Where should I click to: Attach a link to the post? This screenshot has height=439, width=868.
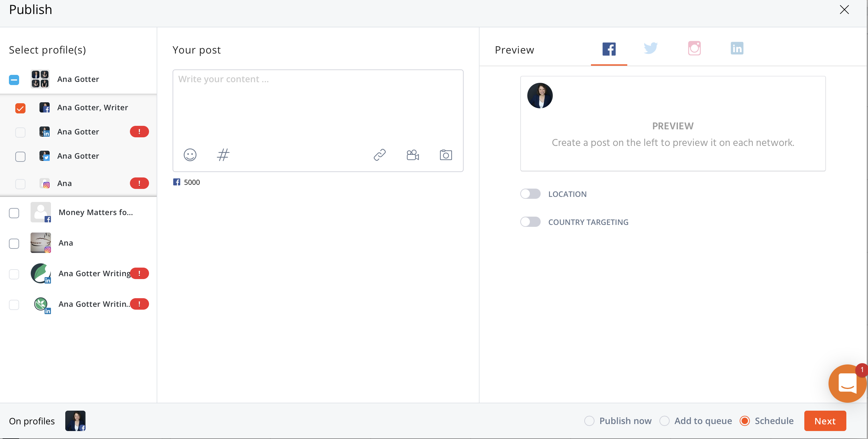pyautogui.click(x=380, y=155)
